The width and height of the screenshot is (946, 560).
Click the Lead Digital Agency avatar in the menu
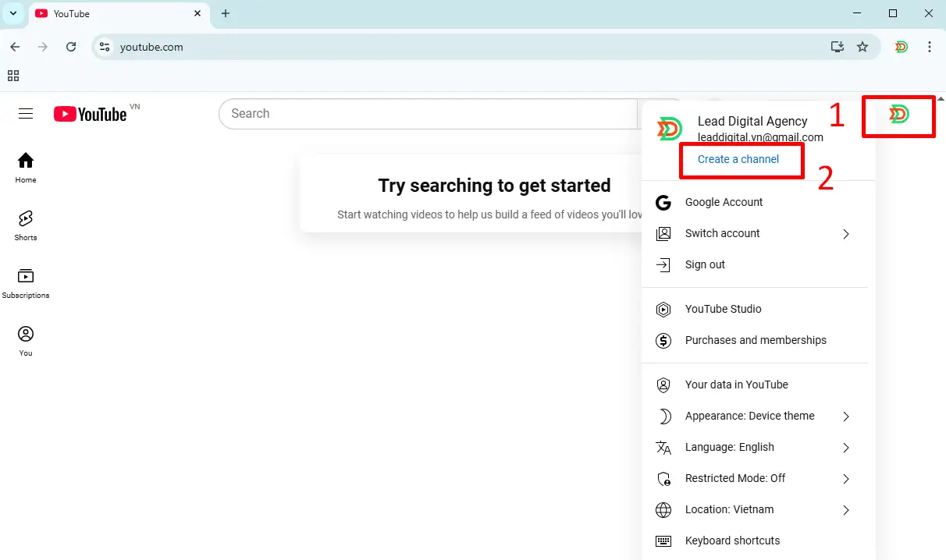(x=670, y=129)
